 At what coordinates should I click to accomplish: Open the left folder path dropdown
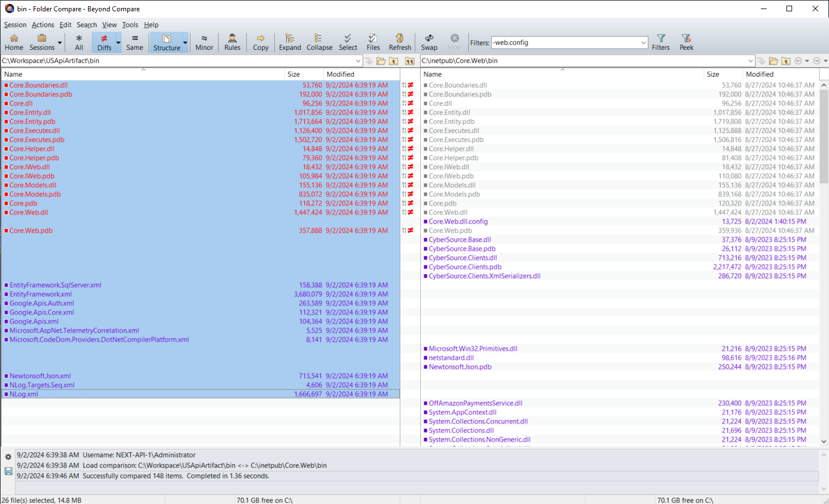coord(358,61)
